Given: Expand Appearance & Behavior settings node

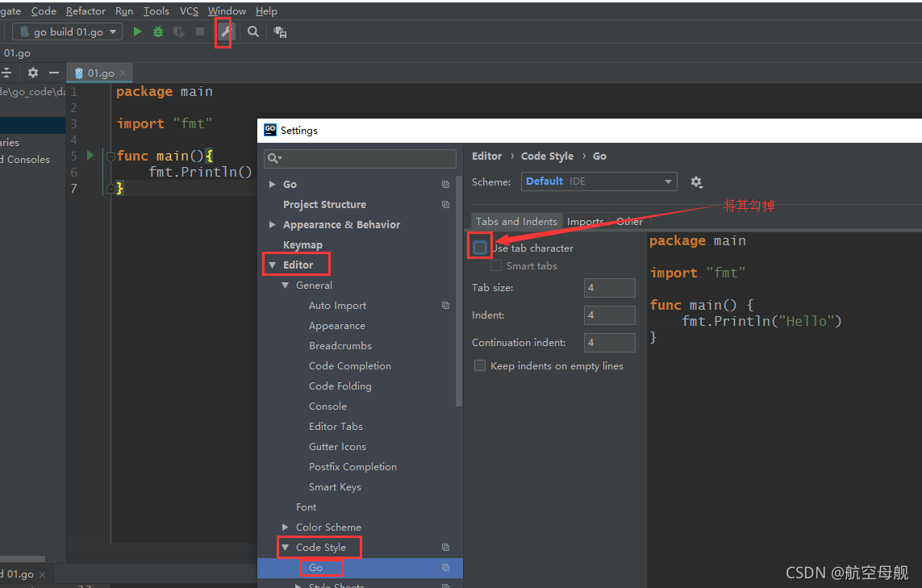Looking at the screenshot, I should 273,224.
